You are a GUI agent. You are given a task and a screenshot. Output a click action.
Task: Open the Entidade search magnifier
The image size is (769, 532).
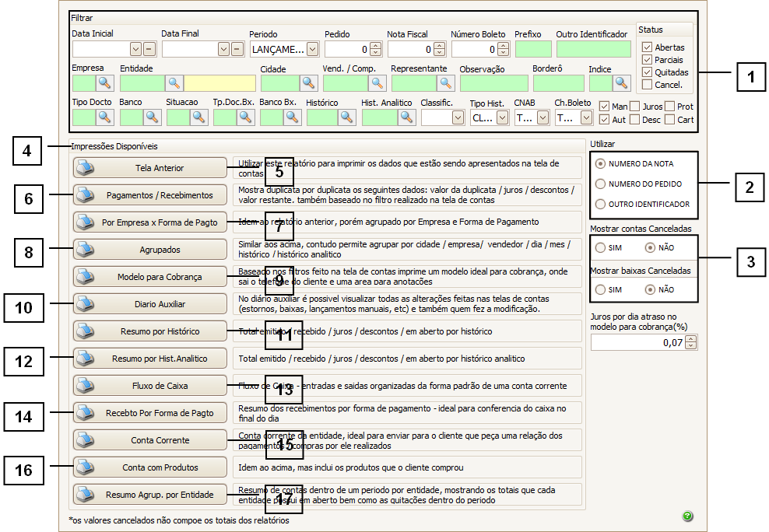(174, 82)
